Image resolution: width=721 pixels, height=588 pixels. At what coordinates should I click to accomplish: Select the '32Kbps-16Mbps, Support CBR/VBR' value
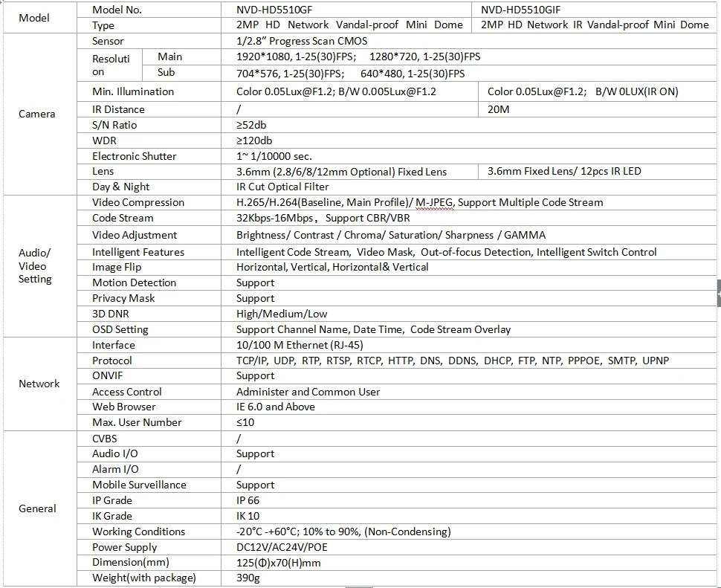point(323,218)
